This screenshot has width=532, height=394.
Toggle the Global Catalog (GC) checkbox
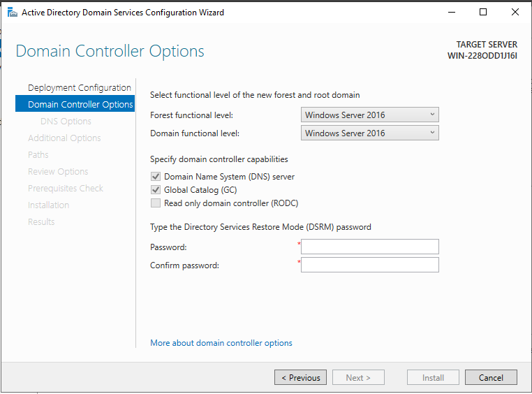coord(156,190)
